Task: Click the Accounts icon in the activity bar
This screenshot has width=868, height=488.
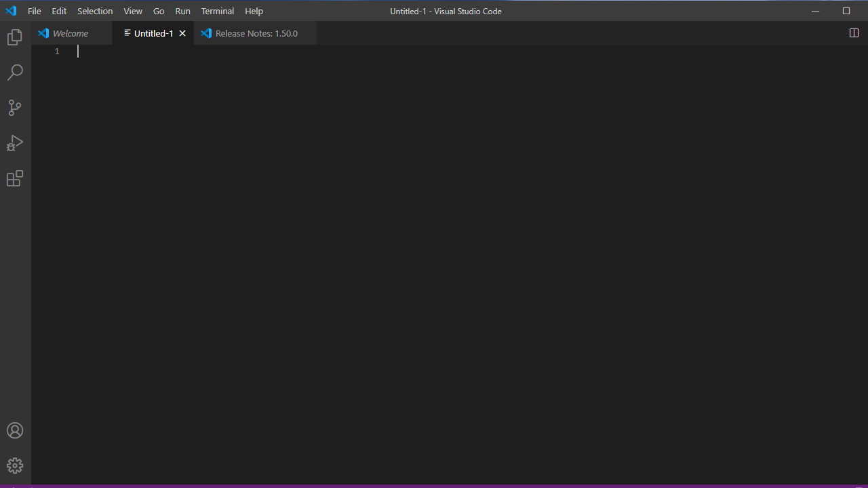Action: click(15, 430)
